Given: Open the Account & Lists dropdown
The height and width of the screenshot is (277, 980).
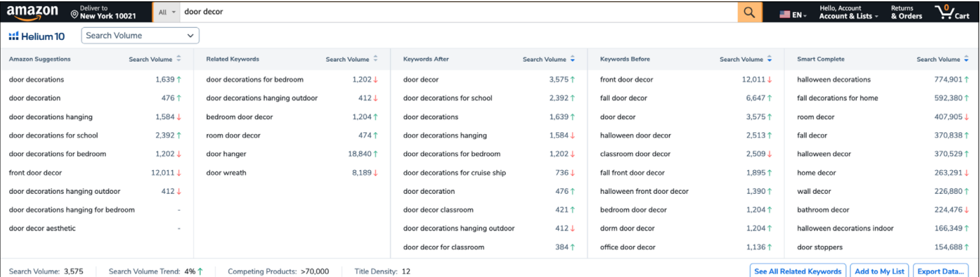Looking at the screenshot, I should pos(848,12).
